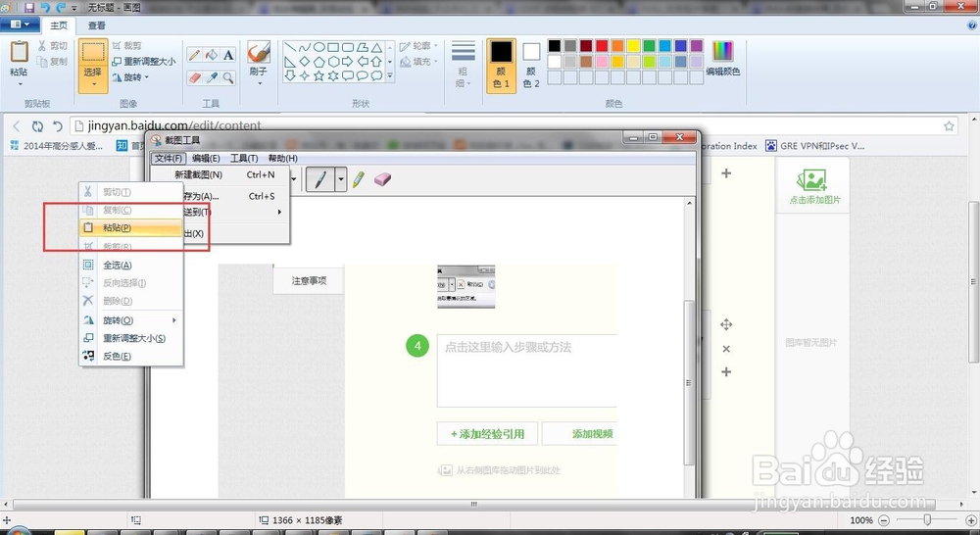Click the browser refresh icon
The width and height of the screenshot is (980, 535).
click(x=37, y=126)
